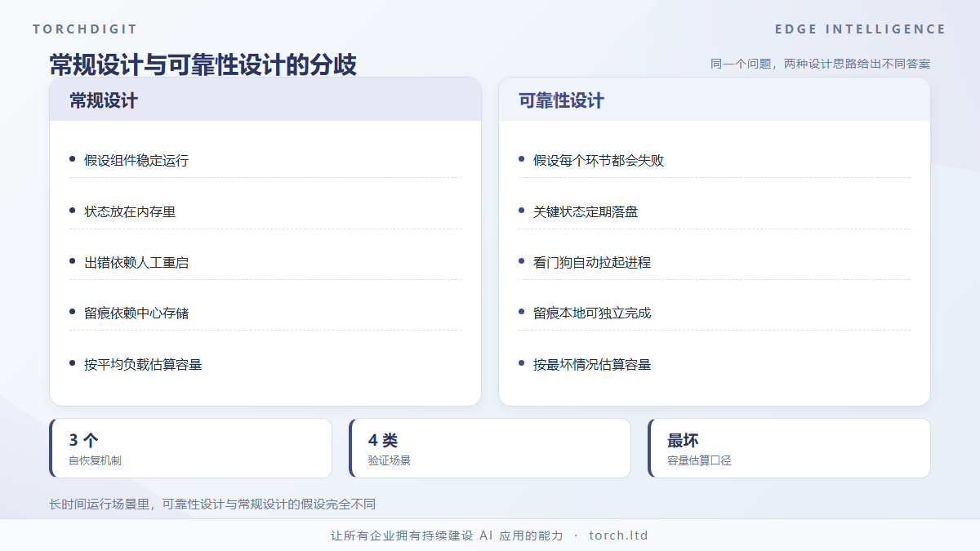Select the bullet 假设每个环节都会失败

click(x=599, y=160)
